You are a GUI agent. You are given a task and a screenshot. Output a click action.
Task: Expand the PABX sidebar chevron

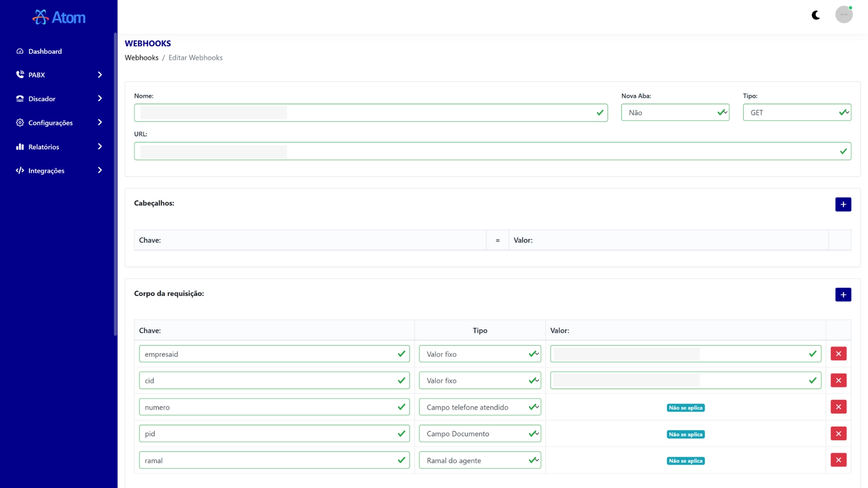tap(99, 75)
